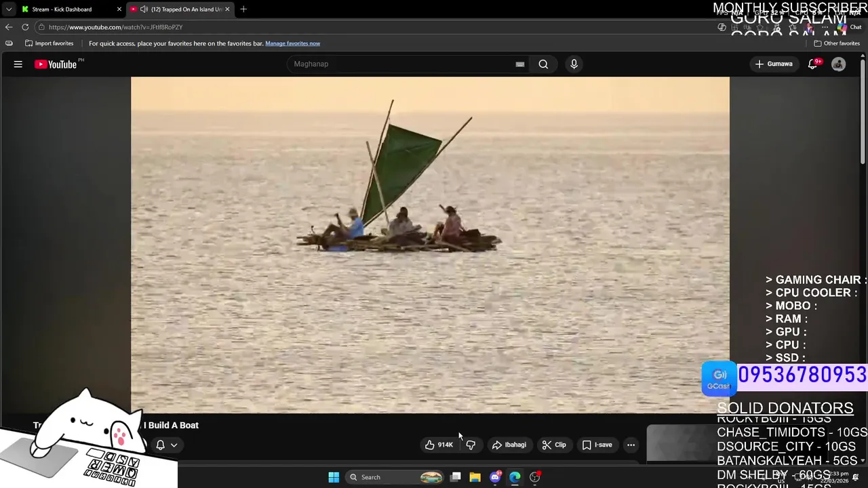The image size is (868, 488).
Task: View site info via the lock icon
Action: [41, 27]
